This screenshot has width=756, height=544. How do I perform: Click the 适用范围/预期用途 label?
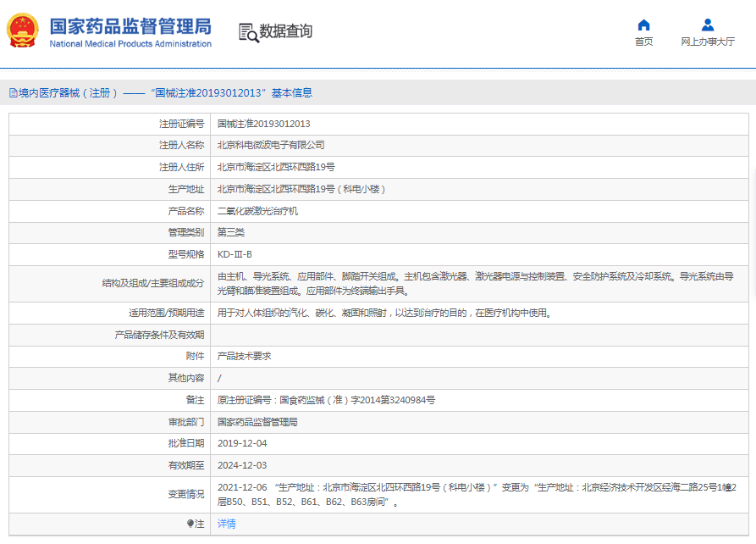click(166, 314)
